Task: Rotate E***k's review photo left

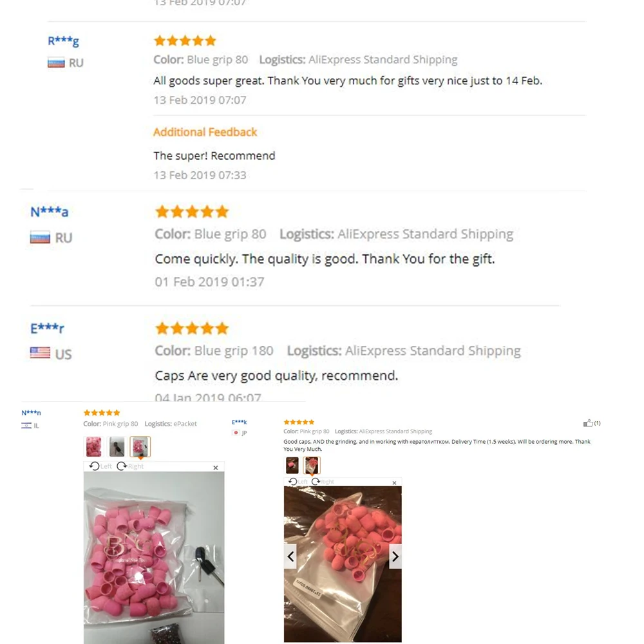Action: pyautogui.click(x=298, y=481)
